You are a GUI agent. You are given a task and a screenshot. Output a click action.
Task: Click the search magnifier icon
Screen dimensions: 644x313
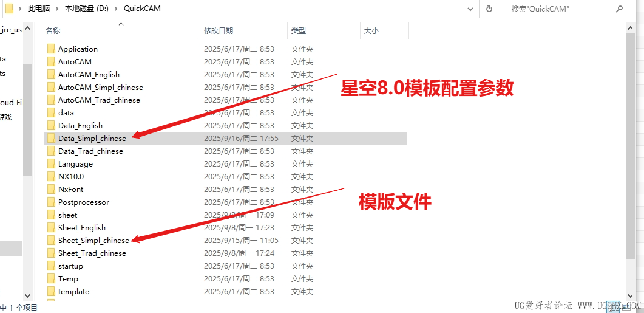pos(619,9)
